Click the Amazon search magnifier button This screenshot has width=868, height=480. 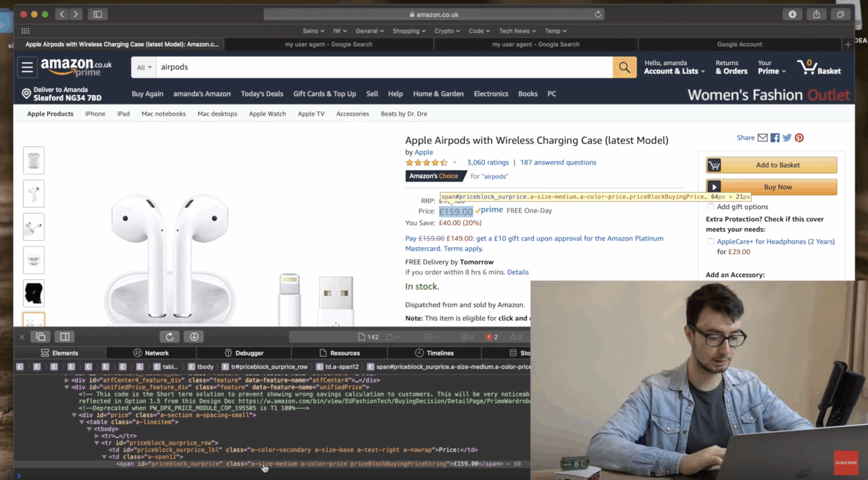pos(624,67)
